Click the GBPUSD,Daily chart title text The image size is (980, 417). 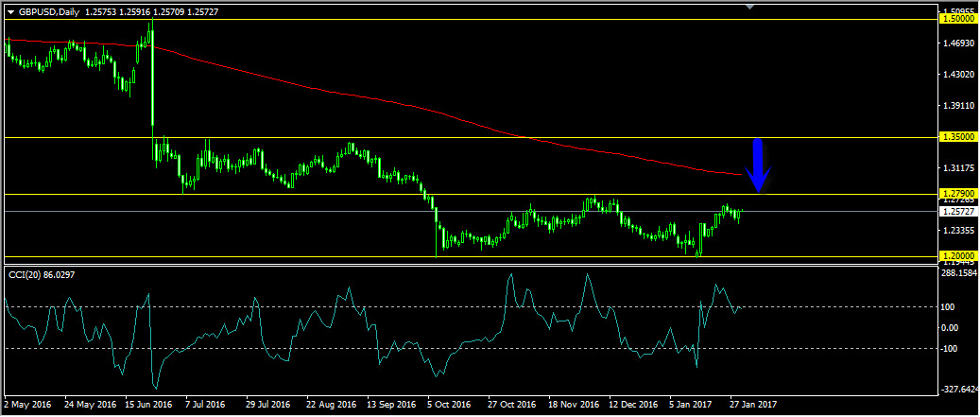coord(49,11)
